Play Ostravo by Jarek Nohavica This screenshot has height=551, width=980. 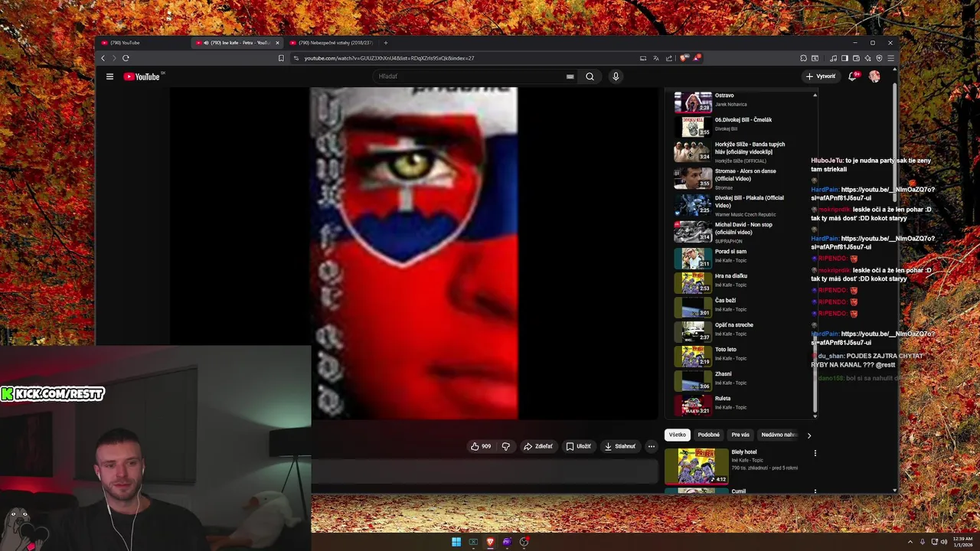(741, 102)
